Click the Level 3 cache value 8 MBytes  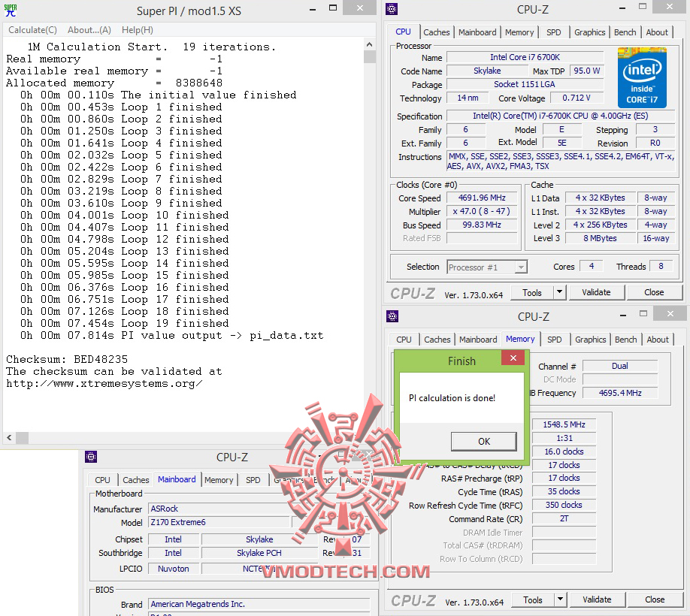[601, 238]
